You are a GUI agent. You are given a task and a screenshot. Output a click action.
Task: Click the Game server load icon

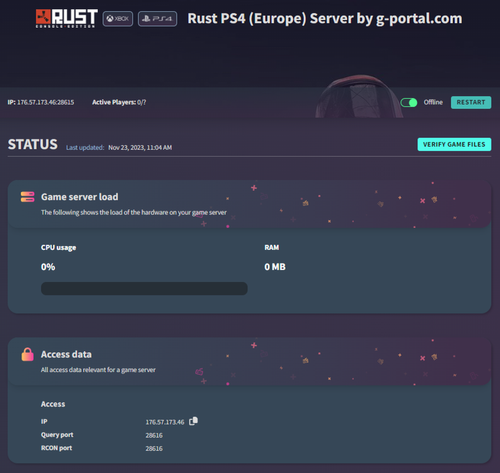tap(27, 197)
